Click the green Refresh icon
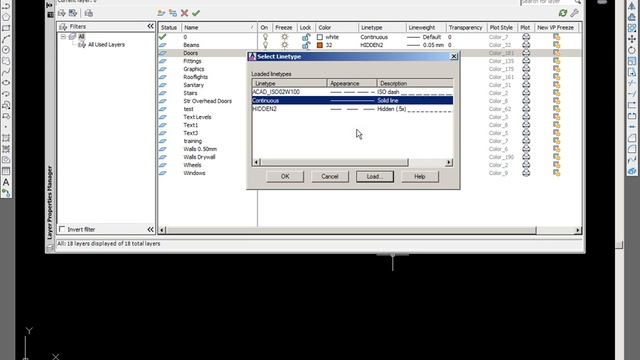 pos(563,13)
